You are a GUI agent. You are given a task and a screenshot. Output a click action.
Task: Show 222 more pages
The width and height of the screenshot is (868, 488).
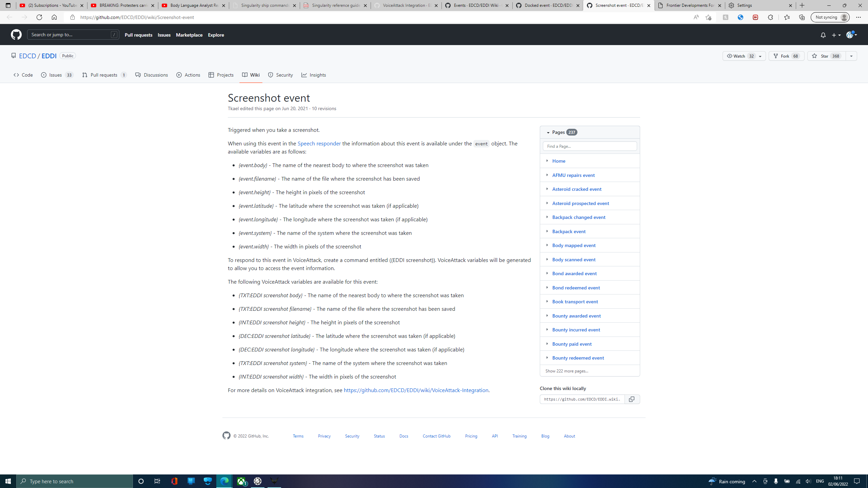pyautogui.click(x=567, y=371)
